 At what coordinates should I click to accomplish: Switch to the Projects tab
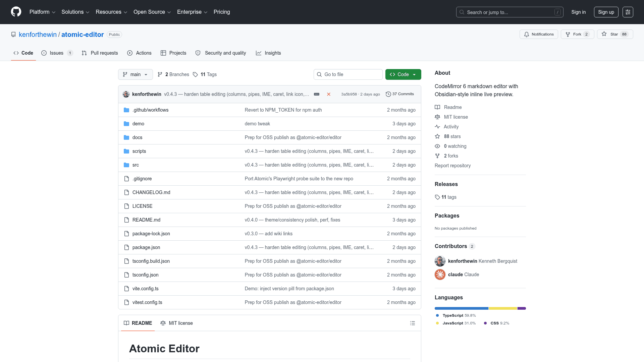click(173, 53)
